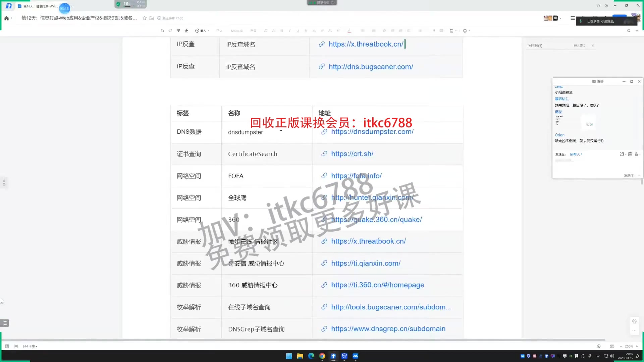This screenshot has height=362, width=644.
Task: Open the 正文 paragraph style dropdown
Action: click(x=219, y=31)
